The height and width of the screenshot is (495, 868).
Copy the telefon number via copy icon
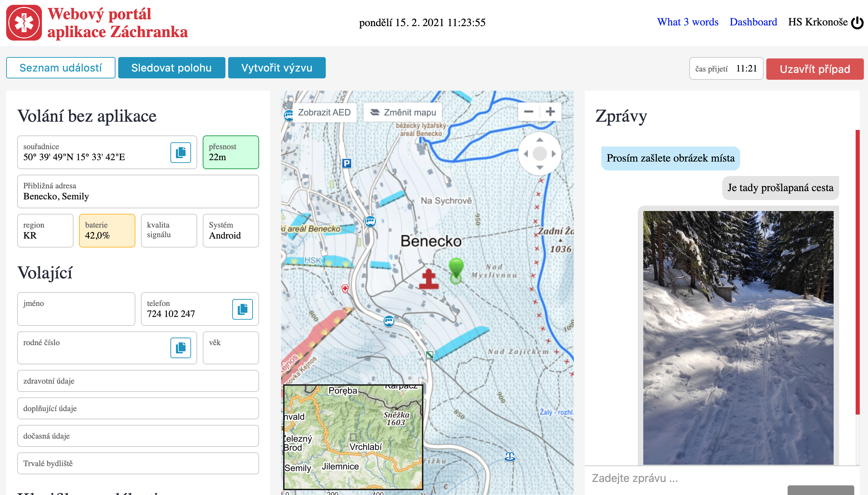pyautogui.click(x=243, y=309)
